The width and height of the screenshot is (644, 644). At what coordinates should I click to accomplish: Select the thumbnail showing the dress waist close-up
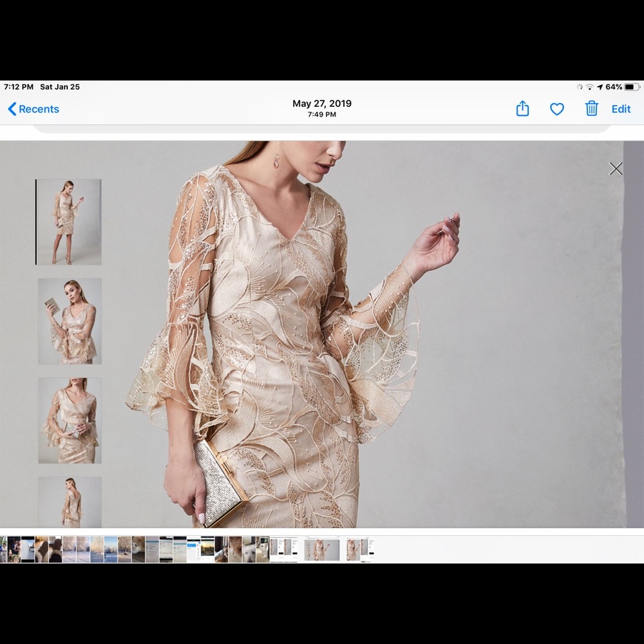pyautogui.click(x=70, y=421)
